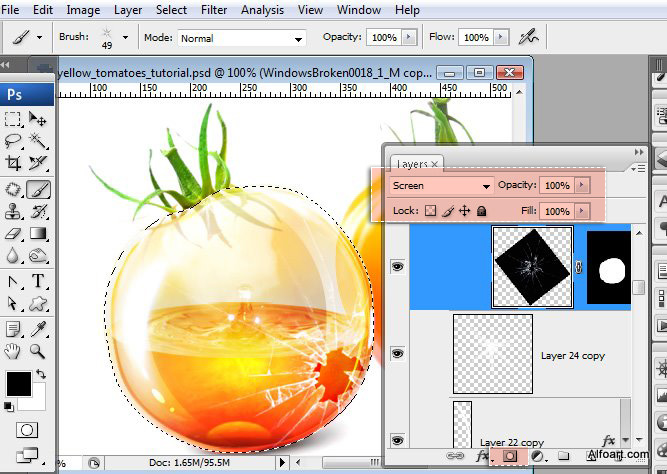Expand the layer Opacity slider arrow

(583, 186)
